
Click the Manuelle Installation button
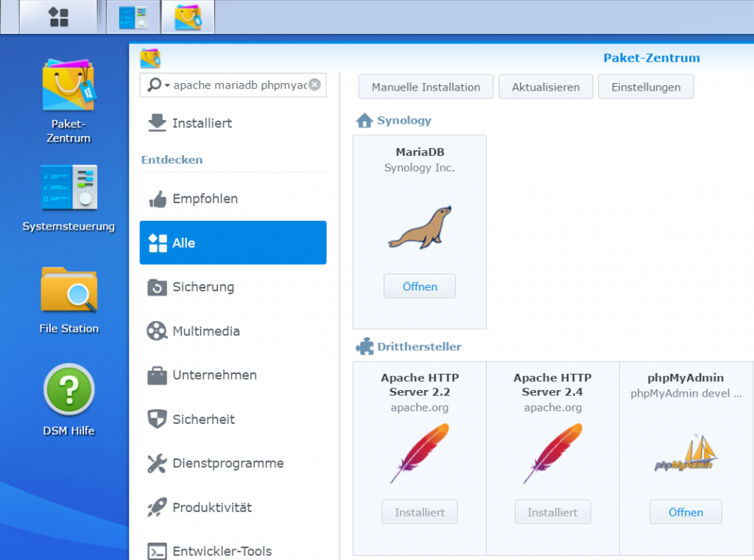click(425, 86)
